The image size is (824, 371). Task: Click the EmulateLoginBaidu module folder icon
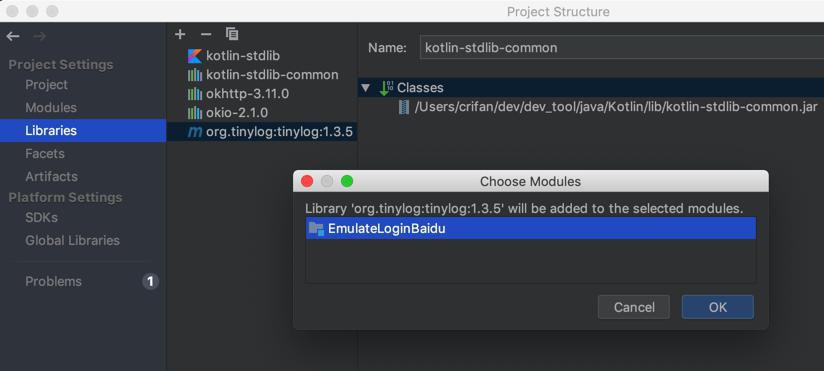click(316, 229)
